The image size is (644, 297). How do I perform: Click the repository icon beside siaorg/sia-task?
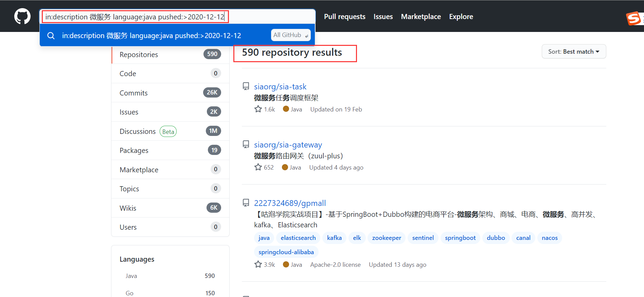(246, 86)
